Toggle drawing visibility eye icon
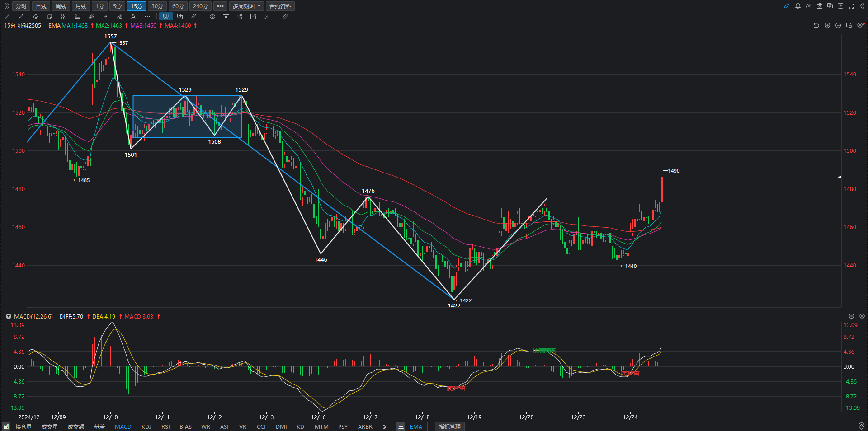This screenshot has height=431, width=868. tap(212, 16)
